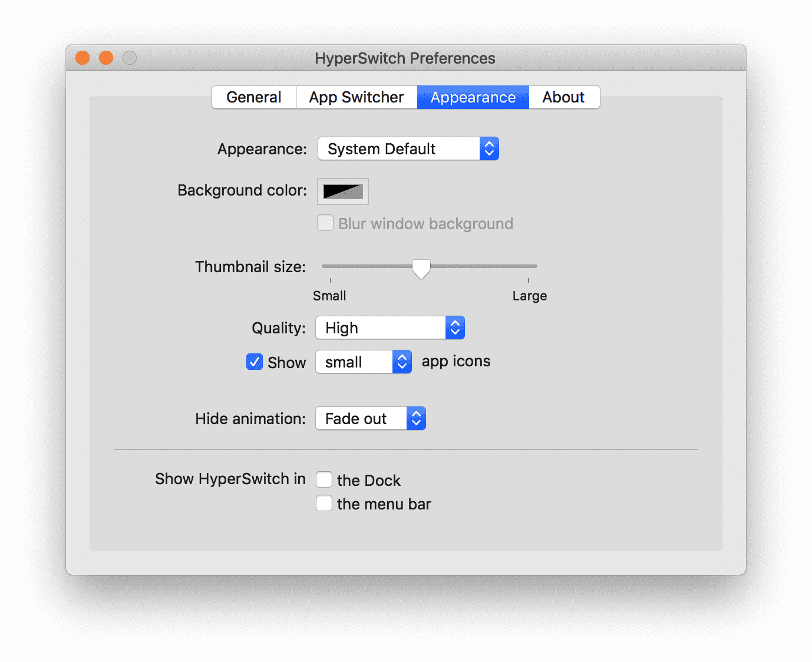Enable Show HyperSwitch in the menu bar
Image resolution: width=812 pixels, height=662 pixels.
[x=324, y=503]
